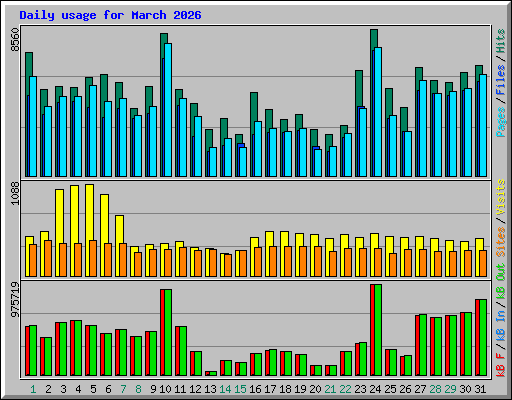This screenshot has width=512, height=400.
Task: Click the yellow visits bar for day 17
Action: (269, 239)
